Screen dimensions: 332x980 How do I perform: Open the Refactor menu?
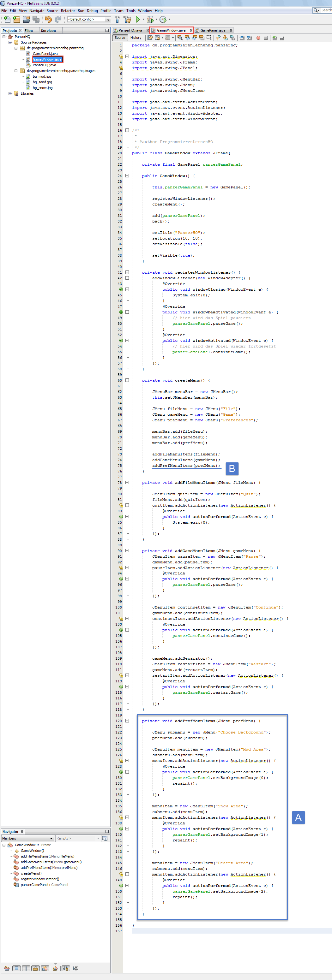pyautogui.click(x=68, y=11)
